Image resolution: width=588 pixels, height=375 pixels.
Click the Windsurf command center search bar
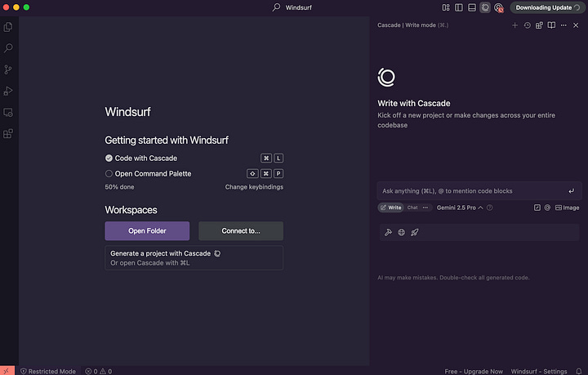tap(292, 7)
